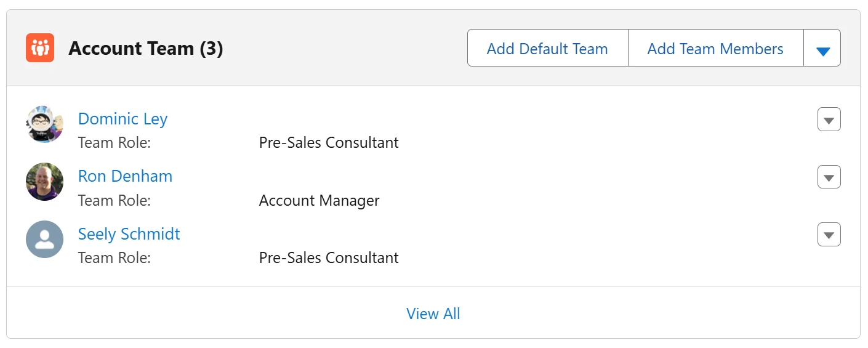Click the Team Role label under Dominic Ley
The height and width of the screenshot is (348, 868).
[115, 143]
